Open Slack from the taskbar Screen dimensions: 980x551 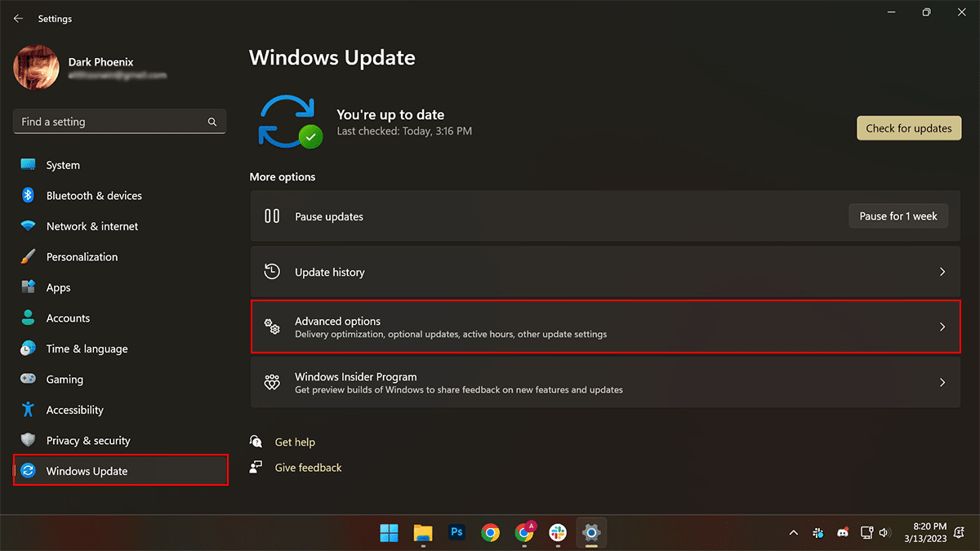558,532
